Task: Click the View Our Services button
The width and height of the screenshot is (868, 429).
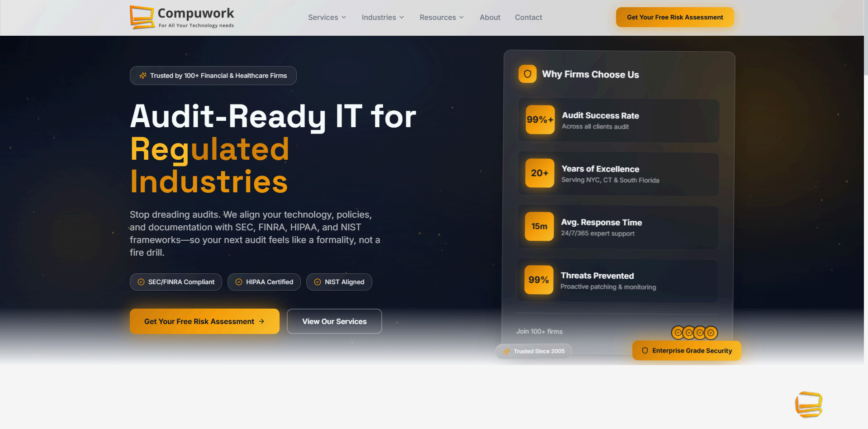Action: [x=334, y=321]
